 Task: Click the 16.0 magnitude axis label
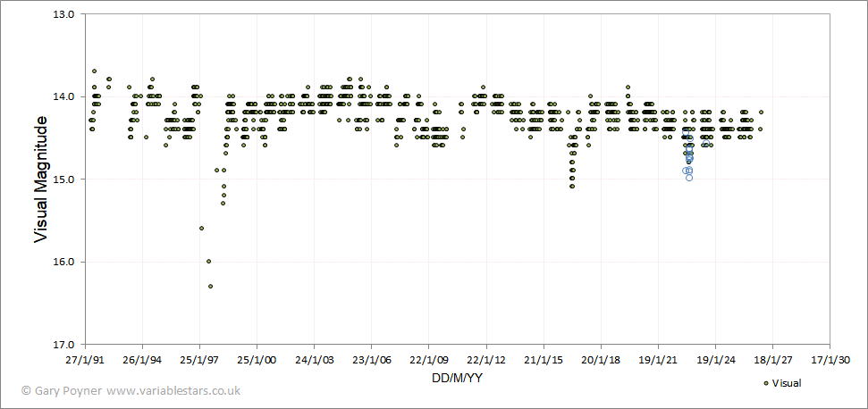[64, 262]
